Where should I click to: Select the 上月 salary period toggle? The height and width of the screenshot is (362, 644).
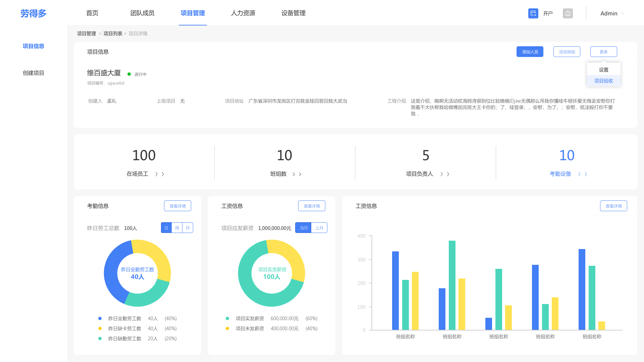tap(319, 228)
